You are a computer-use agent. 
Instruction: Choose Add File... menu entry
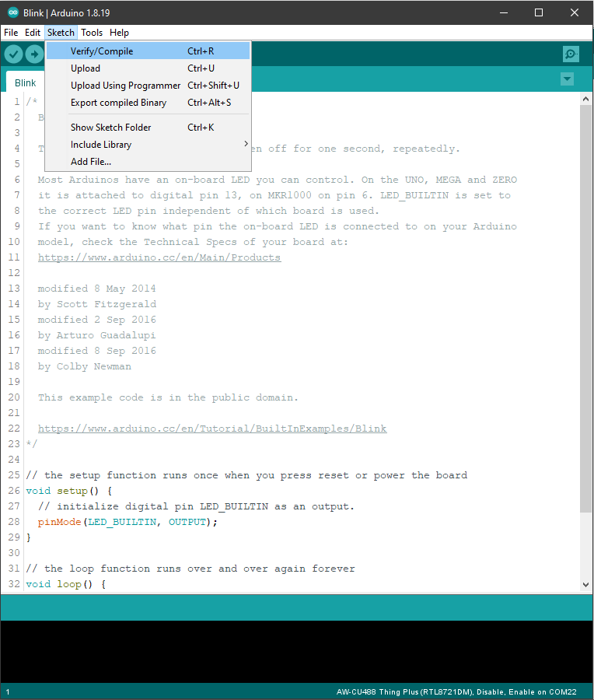[x=148, y=162]
